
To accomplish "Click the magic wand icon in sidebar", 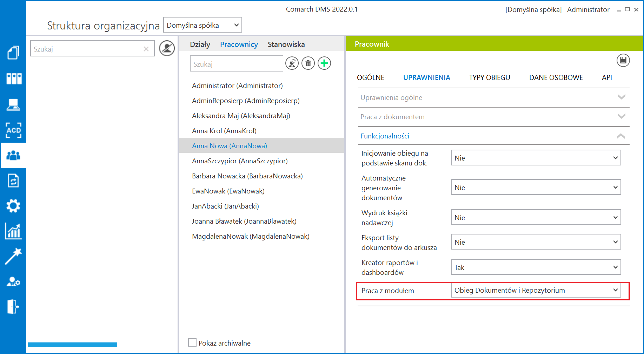I will 13,256.
